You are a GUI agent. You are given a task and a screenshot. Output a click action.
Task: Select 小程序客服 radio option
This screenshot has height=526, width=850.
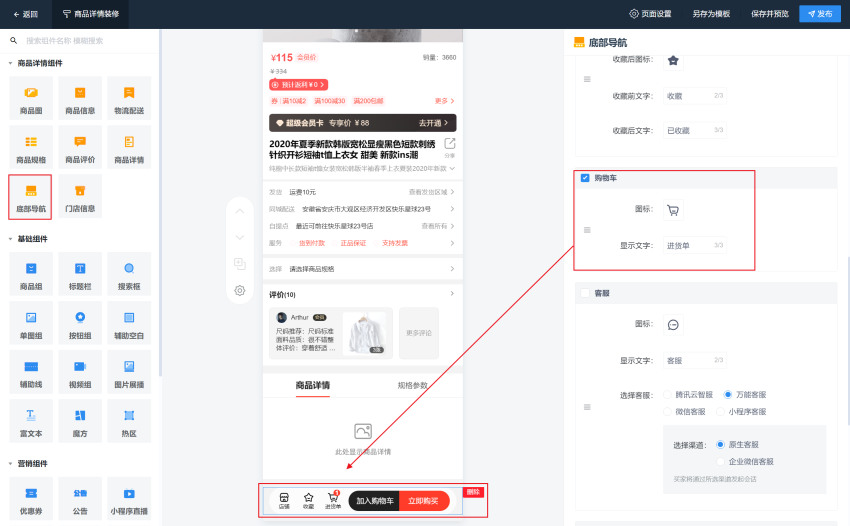(x=720, y=412)
